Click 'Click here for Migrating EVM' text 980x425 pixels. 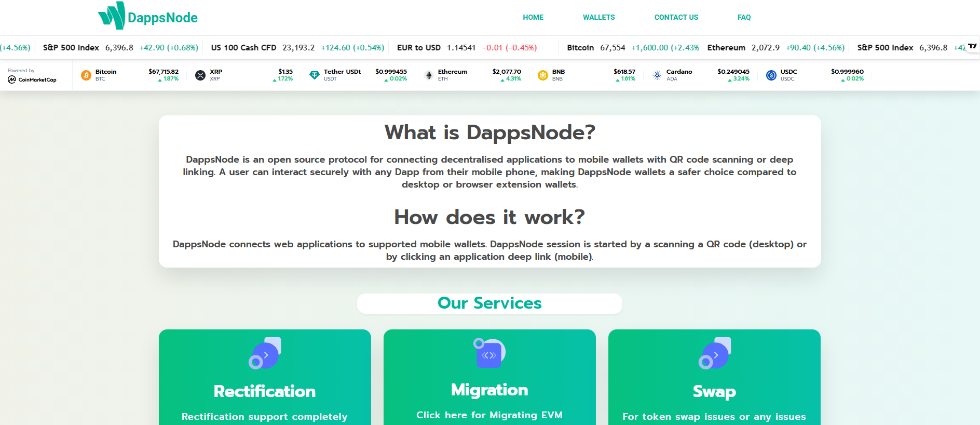(x=489, y=415)
